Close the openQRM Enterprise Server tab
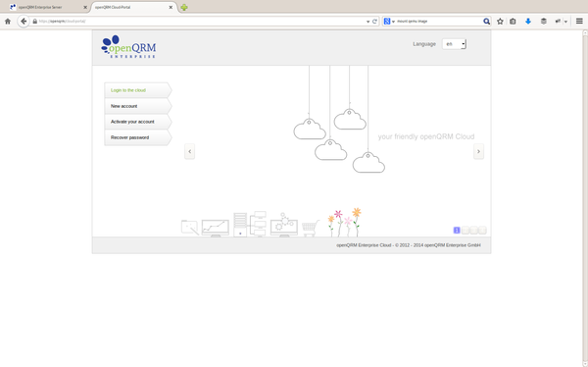588x367 pixels. (85, 7)
